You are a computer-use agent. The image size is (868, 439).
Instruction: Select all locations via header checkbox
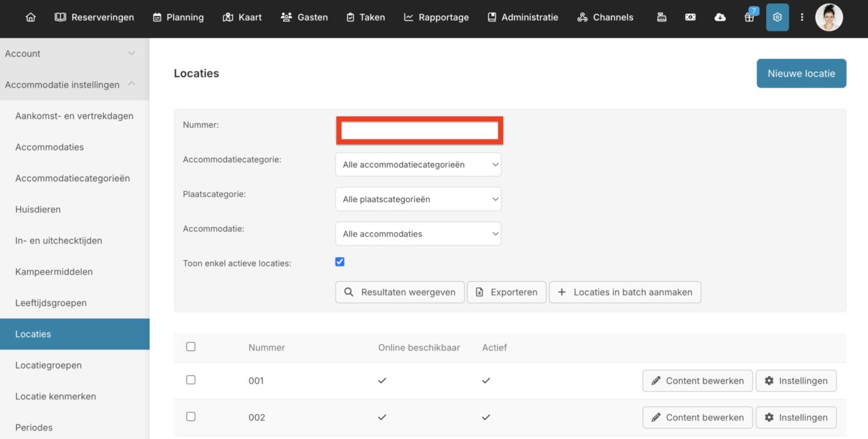coord(191,347)
